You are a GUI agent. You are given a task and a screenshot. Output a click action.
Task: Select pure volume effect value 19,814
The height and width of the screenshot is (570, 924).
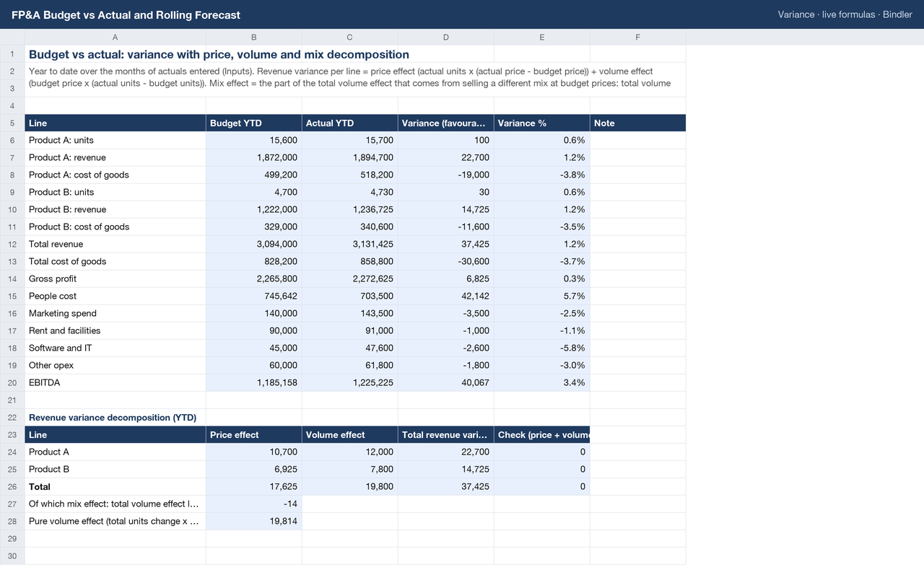(x=254, y=521)
